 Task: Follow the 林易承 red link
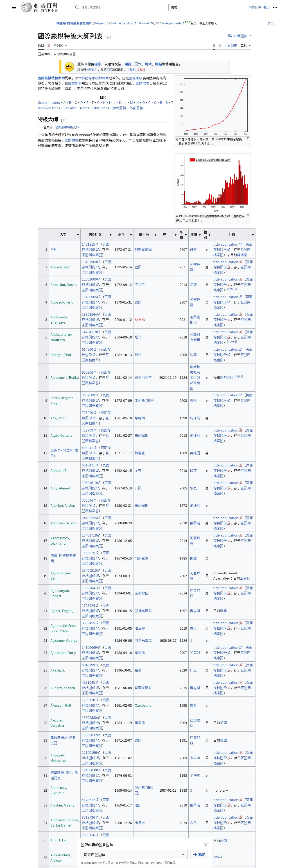(x=140, y=320)
